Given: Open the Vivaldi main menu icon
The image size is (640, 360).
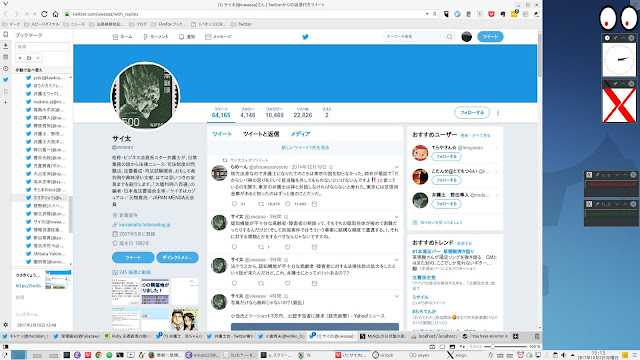Looking at the screenshot, I should [x=5, y=4].
